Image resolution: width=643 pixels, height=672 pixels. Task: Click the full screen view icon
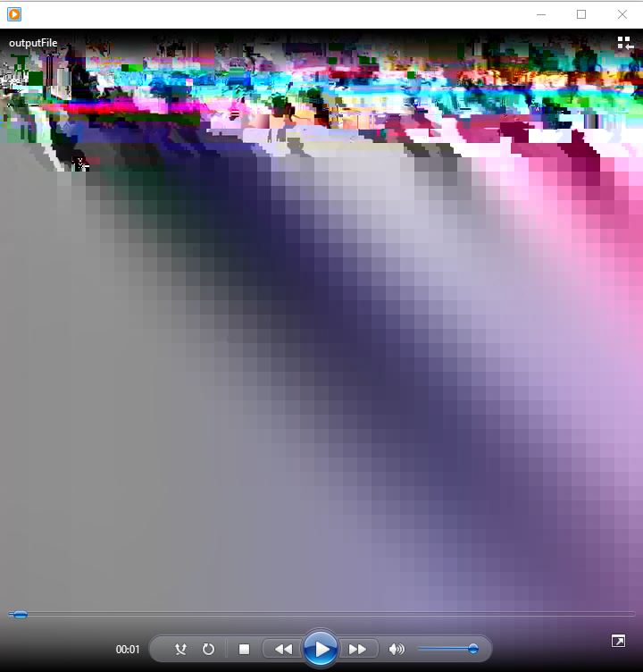[618, 641]
